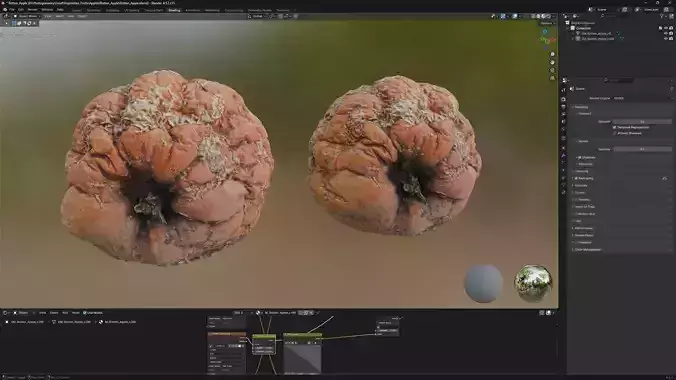Open the outliner filter funnel

pos(662,16)
